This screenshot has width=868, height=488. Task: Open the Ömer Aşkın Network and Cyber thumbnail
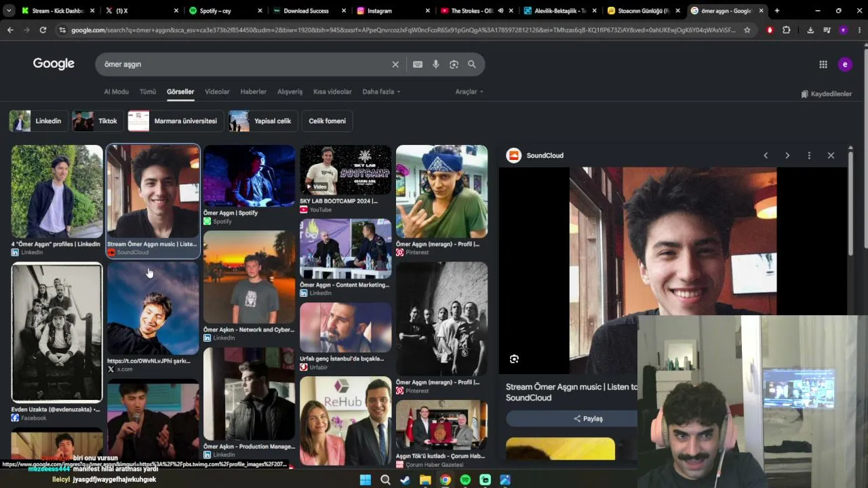click(250, 277)
